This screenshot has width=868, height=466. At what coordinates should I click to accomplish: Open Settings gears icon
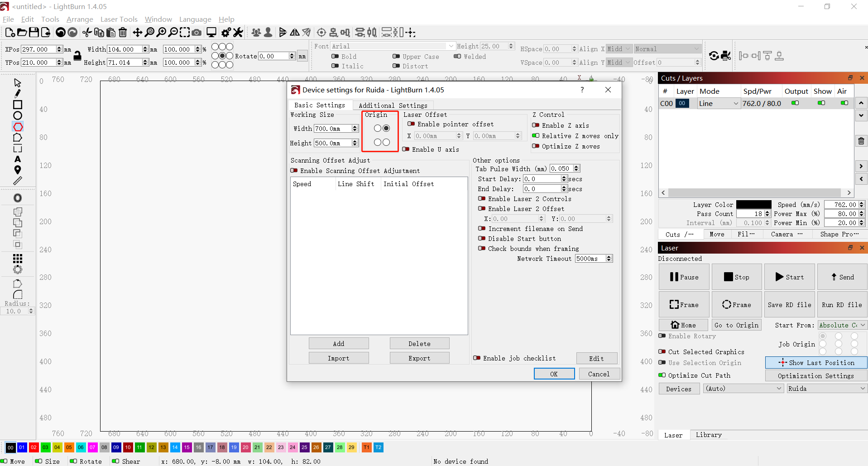coord(226,33)
